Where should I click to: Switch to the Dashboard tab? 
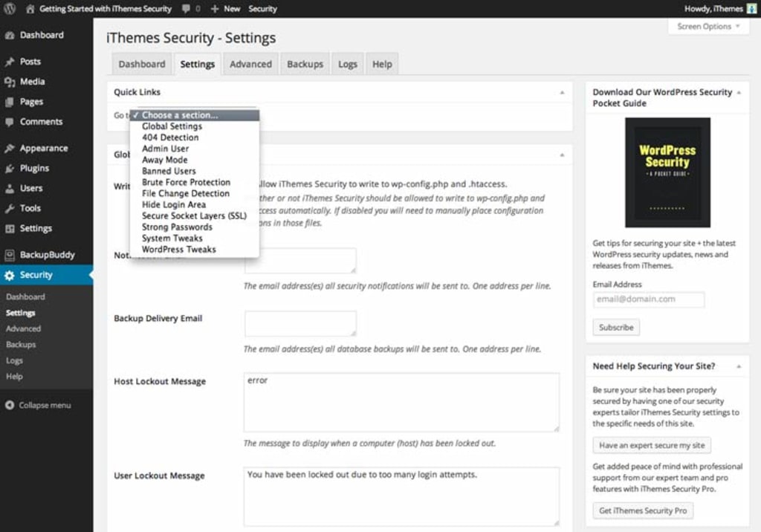pyautogui.click(x=142, y=64)
